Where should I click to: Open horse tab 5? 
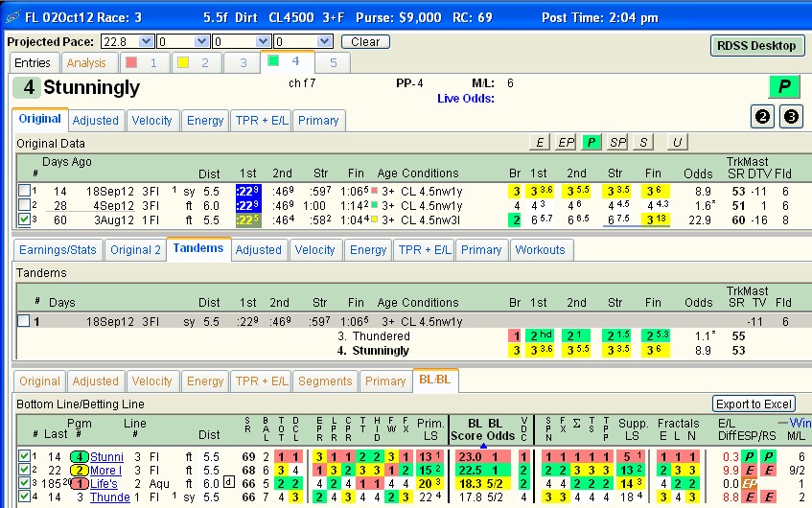(333, 62)
